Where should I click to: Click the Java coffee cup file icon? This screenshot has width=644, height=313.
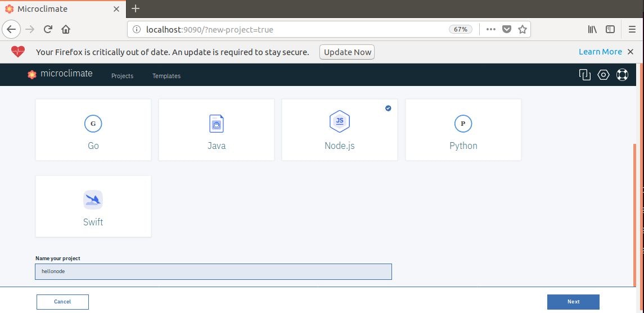(x=217, y=124)
